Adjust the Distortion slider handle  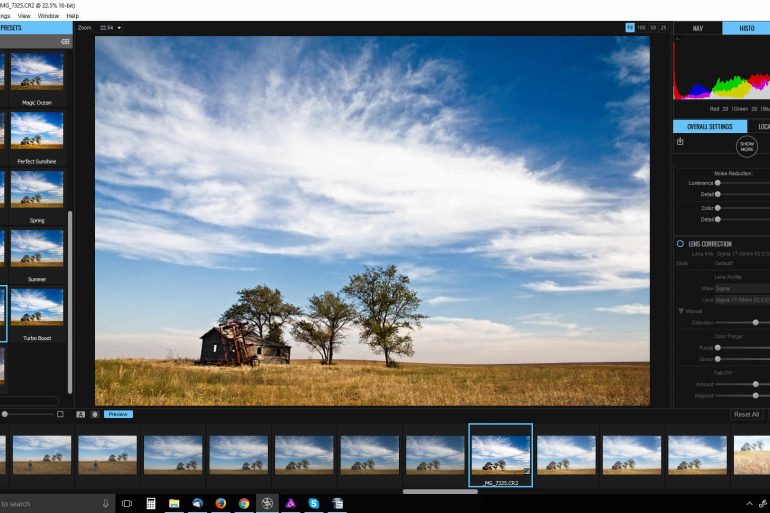point(756,323)
